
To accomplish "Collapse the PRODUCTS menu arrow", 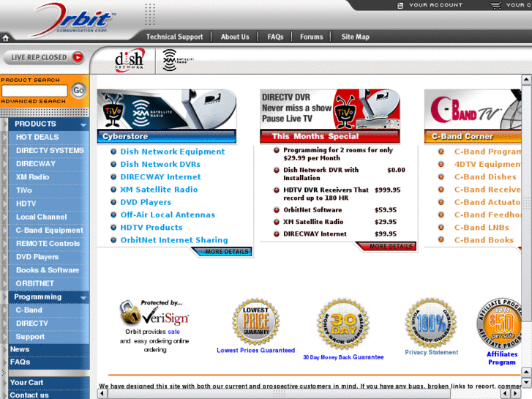I will 83,125.
